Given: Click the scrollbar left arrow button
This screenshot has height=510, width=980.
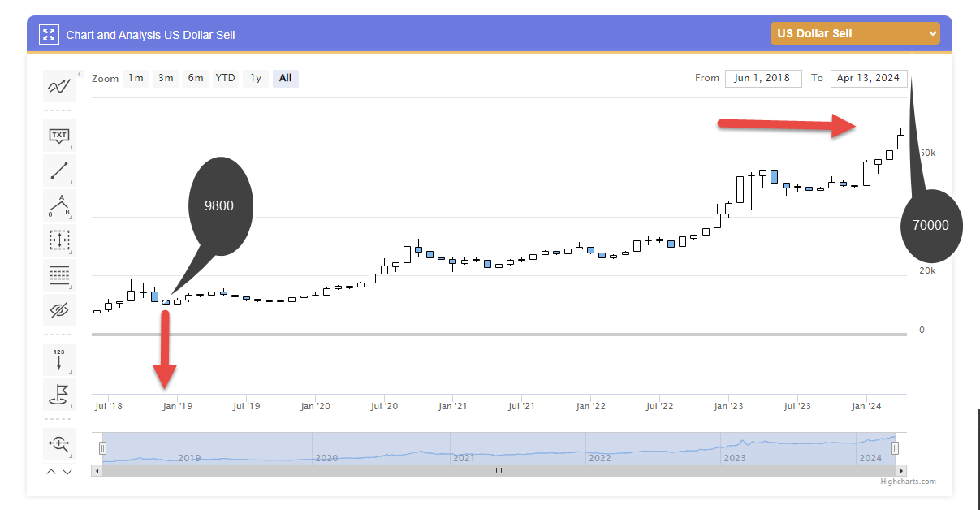Looking at the screenshot, I should [x=97, y=470].
